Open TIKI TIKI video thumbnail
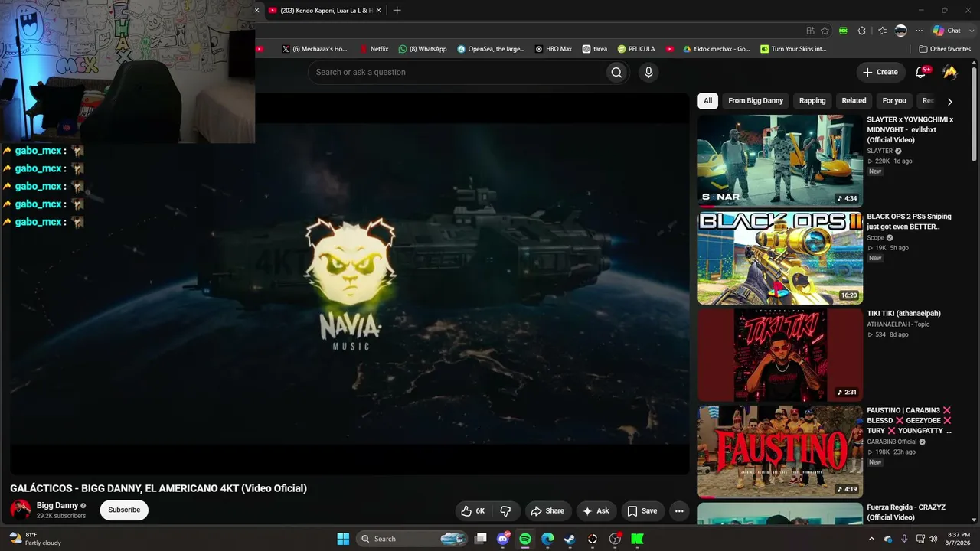980x551 pixels. click(x=780, y=355)
